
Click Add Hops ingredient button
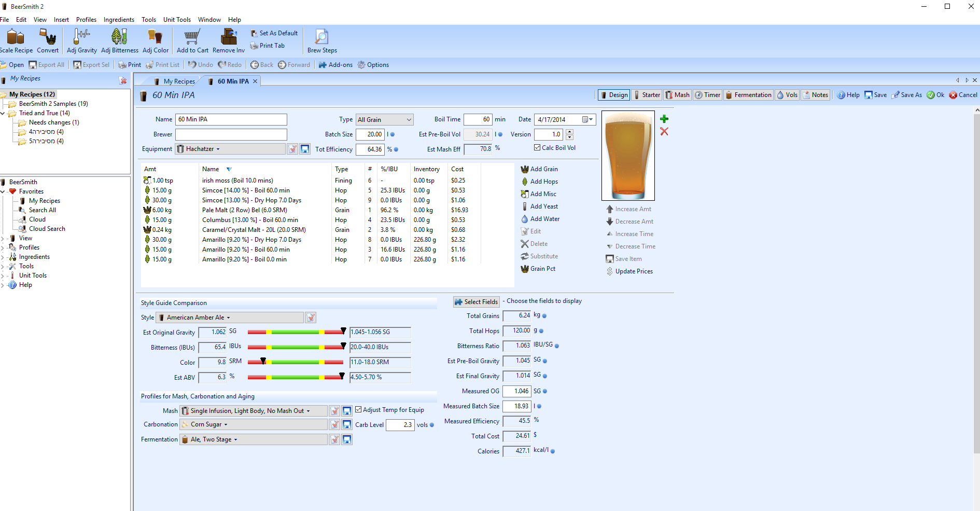539,182
